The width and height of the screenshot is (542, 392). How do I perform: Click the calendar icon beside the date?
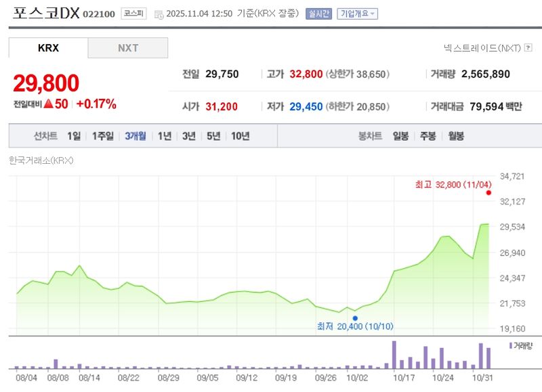159,12
